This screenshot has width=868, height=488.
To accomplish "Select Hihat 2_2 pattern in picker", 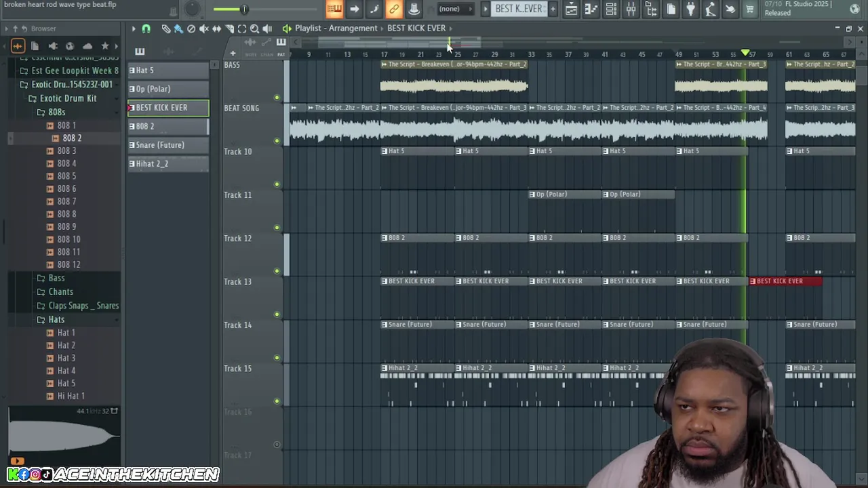I will click(168, 163).
